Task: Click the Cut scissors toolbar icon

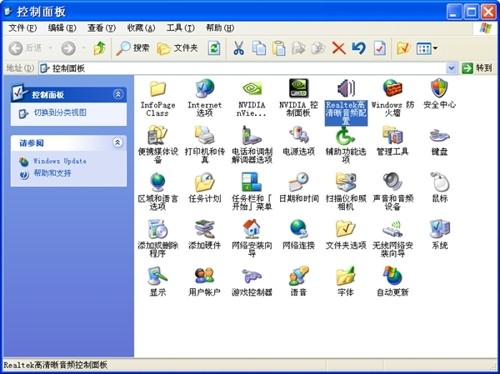Action: [238, 49]
